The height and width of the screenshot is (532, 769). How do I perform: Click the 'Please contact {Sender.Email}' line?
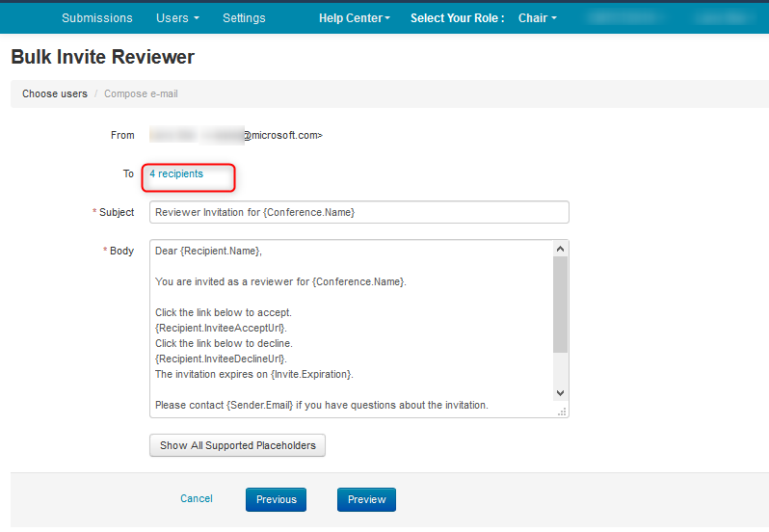click(x=322, y=405)
